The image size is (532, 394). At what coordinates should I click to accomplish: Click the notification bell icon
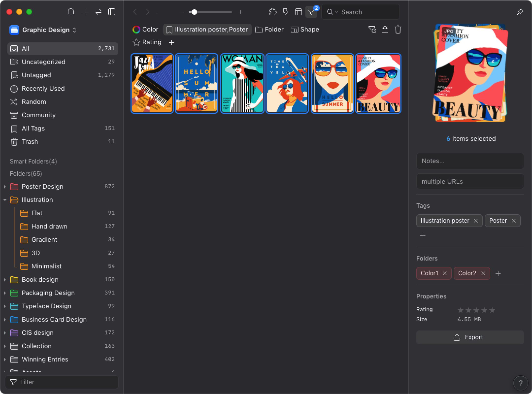point(71,12)
